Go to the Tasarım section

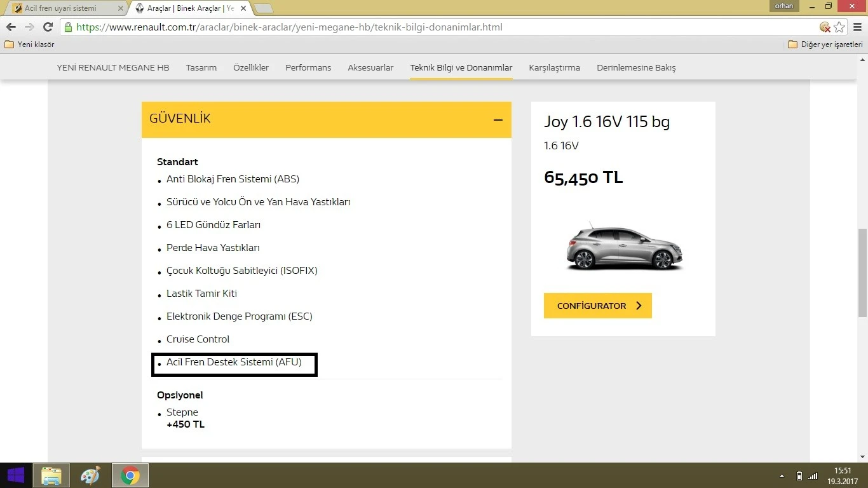(x=201, y=67)
